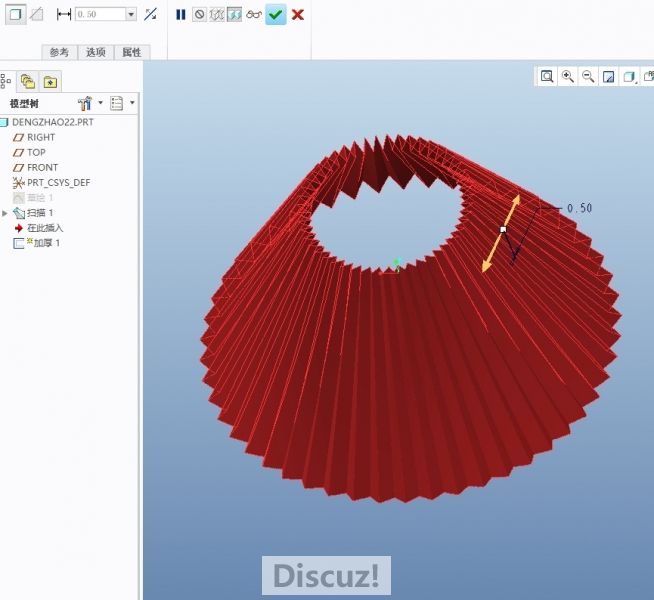Screen dimensions: 654x600
Task: Select PRT_CSYS_DEF in the model tree
Action: click(x=58, y=183)
